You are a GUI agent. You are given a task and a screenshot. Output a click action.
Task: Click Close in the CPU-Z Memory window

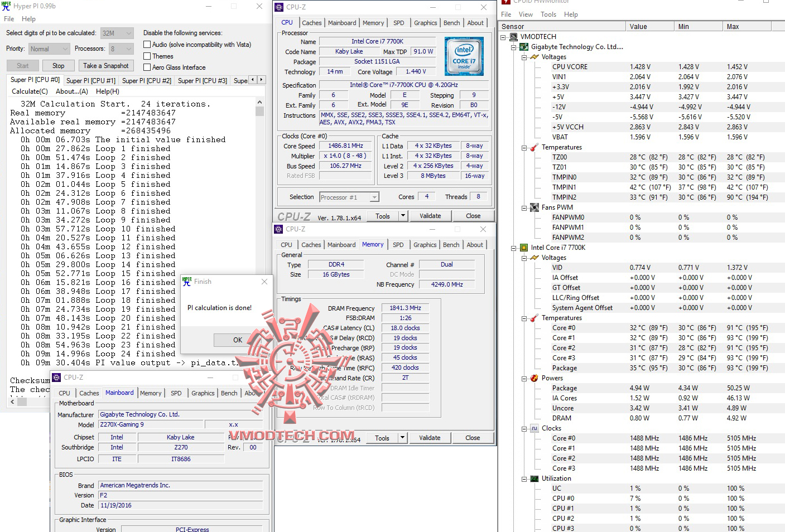(473, 438)
